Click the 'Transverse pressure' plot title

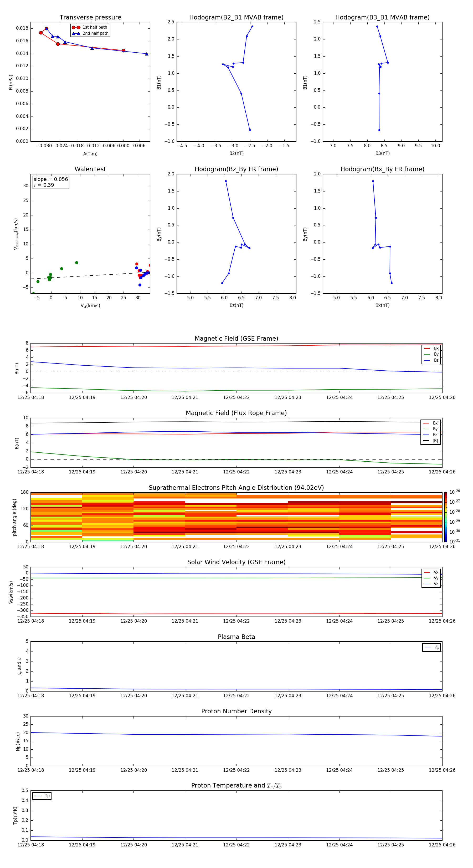click(90, 18)
